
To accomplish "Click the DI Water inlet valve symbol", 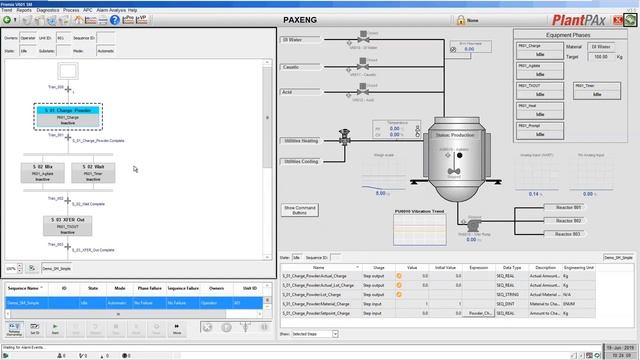I will [363, 38].
